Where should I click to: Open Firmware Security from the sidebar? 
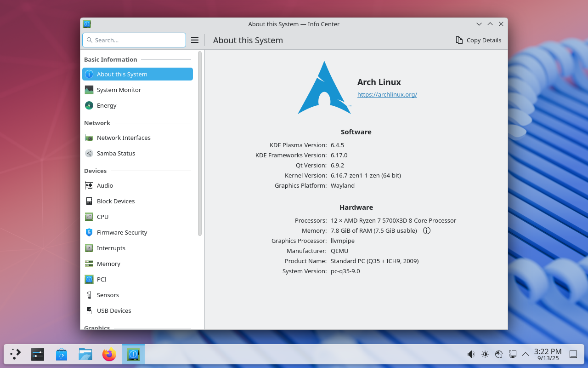(x=122, y=232)
